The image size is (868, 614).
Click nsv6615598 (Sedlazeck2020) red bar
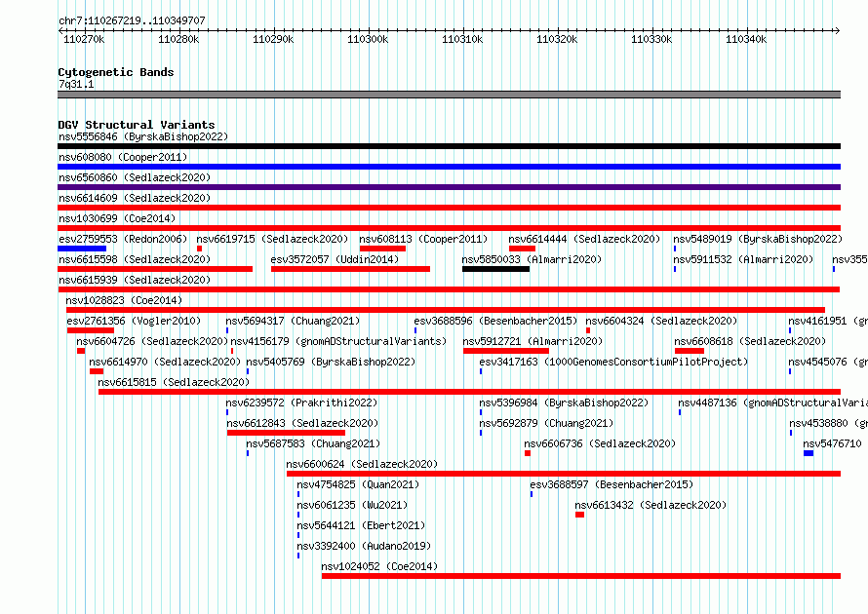(x=155, y=269)
